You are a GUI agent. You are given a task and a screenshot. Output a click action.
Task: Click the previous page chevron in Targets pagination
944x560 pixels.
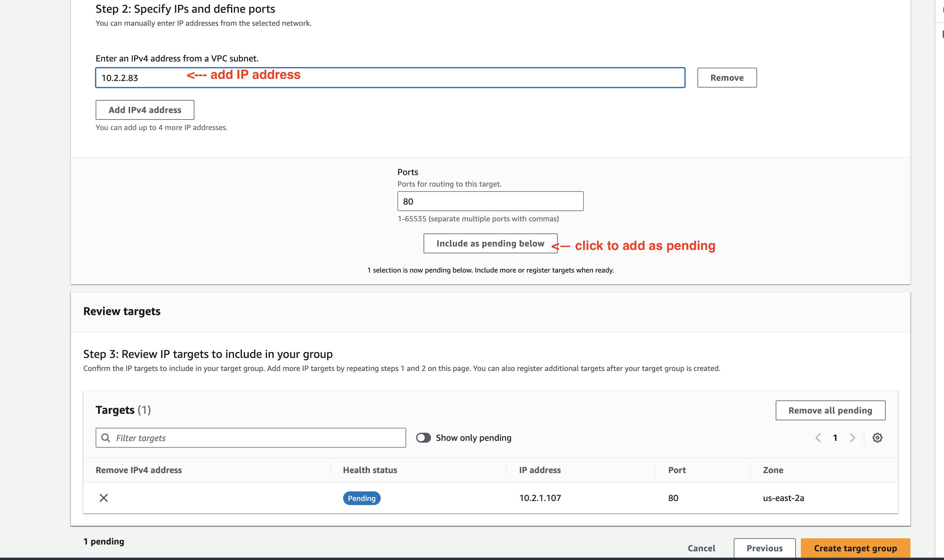(818, 438)
